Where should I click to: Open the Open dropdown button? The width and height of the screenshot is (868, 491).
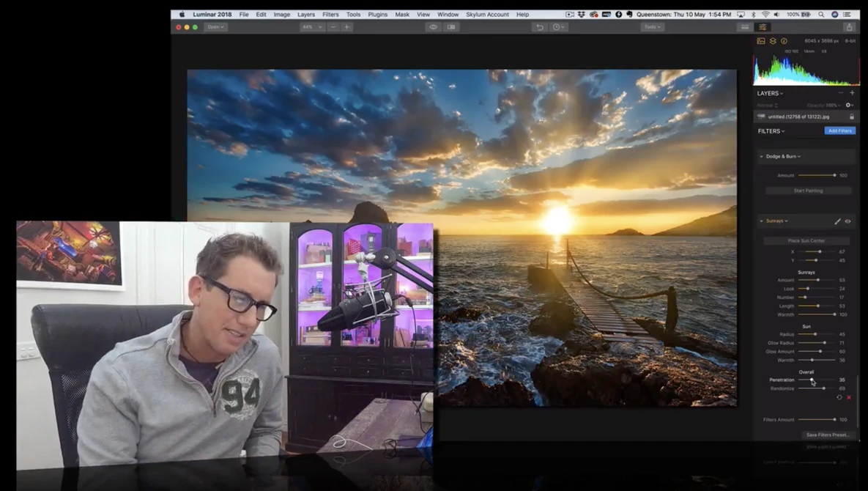pyautogui.click(x=215, y=26)
